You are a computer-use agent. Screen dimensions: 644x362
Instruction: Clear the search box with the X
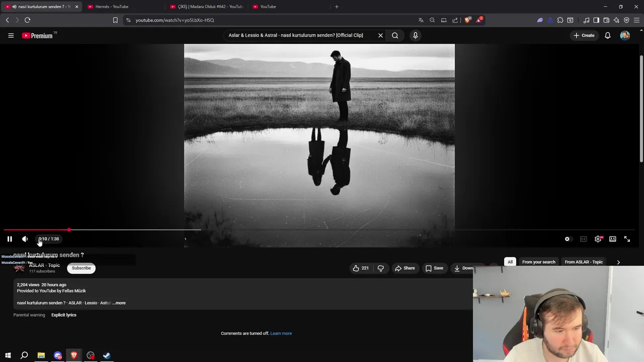(x=380, y=35)
